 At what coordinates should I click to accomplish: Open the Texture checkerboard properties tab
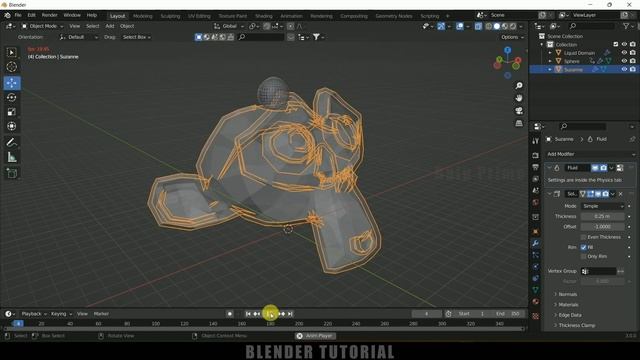coord(536,316)
